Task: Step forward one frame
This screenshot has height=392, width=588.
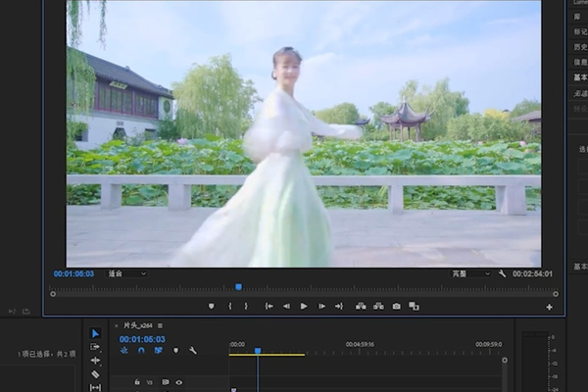Action: 321,307
